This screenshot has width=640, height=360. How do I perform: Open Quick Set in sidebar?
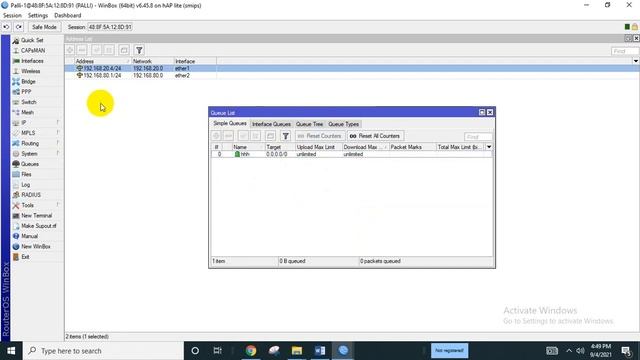pos(32,40)
